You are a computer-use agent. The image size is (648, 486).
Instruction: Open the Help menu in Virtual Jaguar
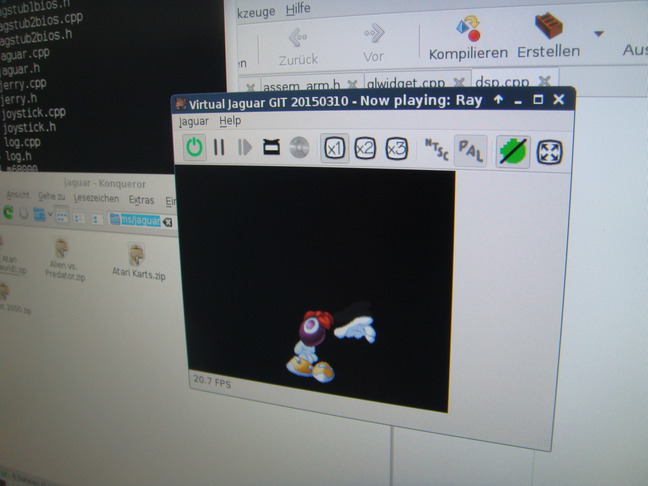tap(230, 121)
